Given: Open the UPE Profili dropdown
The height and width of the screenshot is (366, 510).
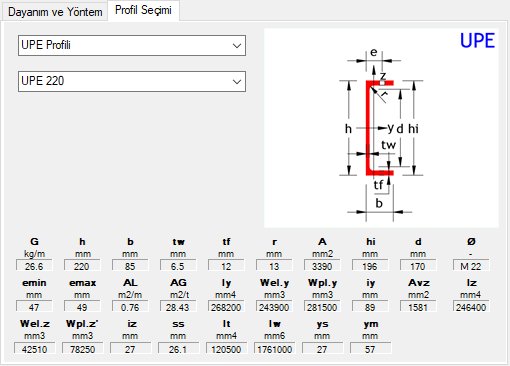Looking at the screenshot, I should click(132, 45).
